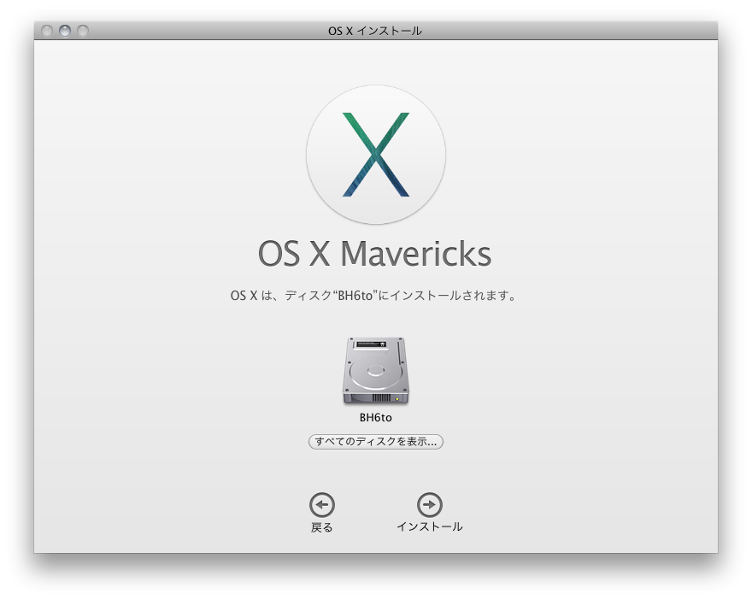Click the OS X インストール window title
This screenshot has height=600, width=752.
point(375,31)
